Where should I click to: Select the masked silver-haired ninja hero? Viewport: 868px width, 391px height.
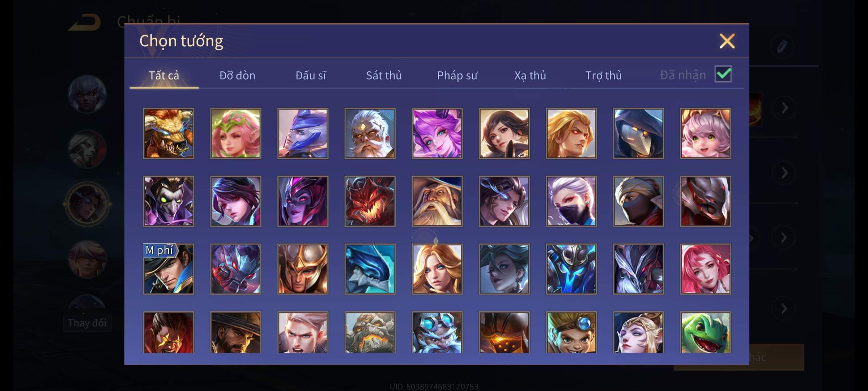(x=571, y=201)
